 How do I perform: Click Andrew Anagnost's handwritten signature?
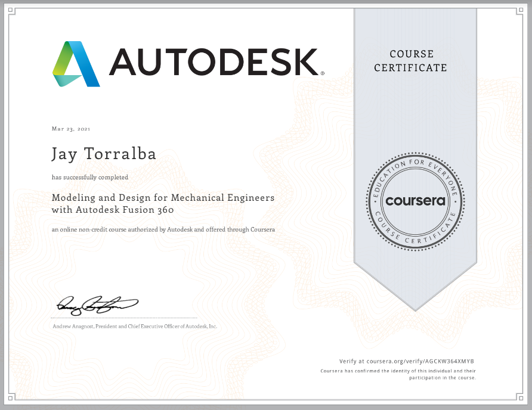point(97,305)
